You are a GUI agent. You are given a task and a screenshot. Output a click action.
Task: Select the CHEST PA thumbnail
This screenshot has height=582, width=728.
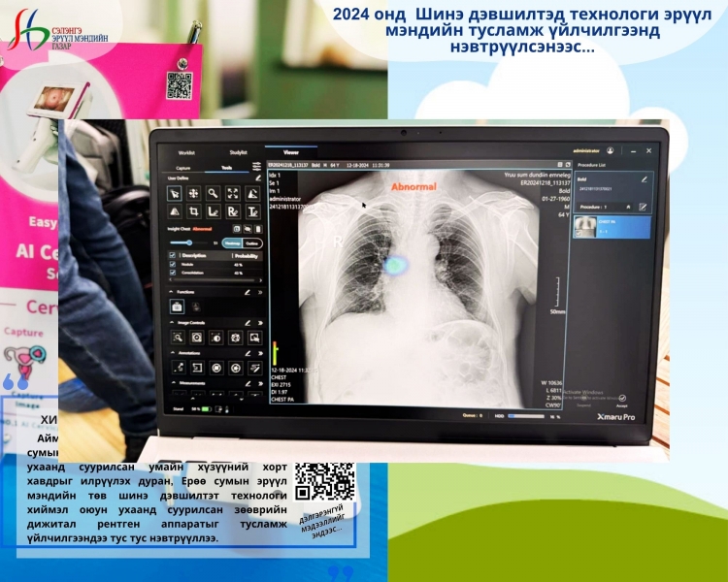pos(583,227)
